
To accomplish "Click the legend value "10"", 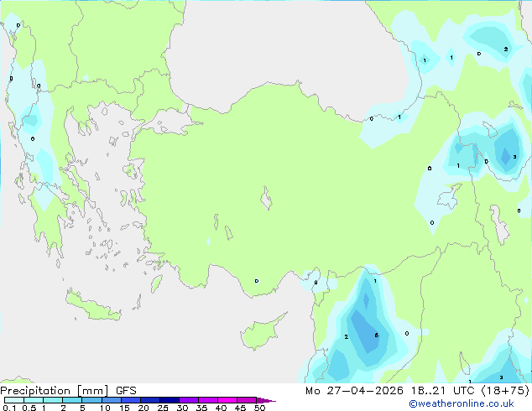I will point(105,408).
